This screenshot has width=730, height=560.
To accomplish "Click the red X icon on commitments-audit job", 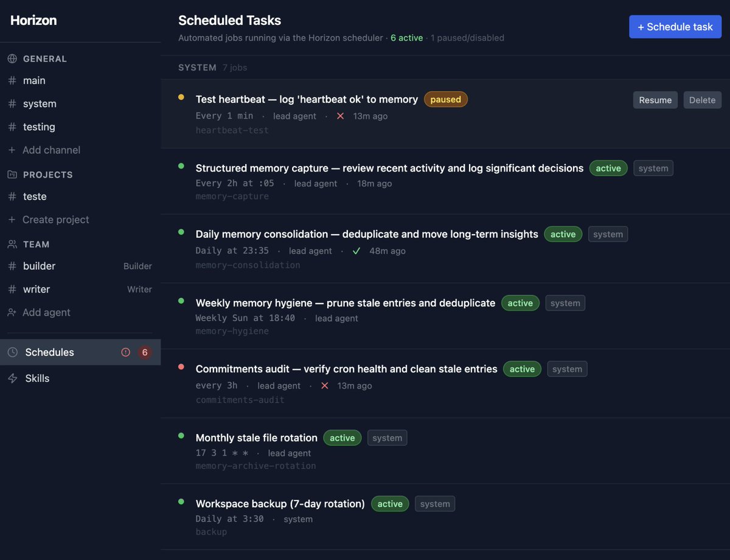I will [325, 386].
